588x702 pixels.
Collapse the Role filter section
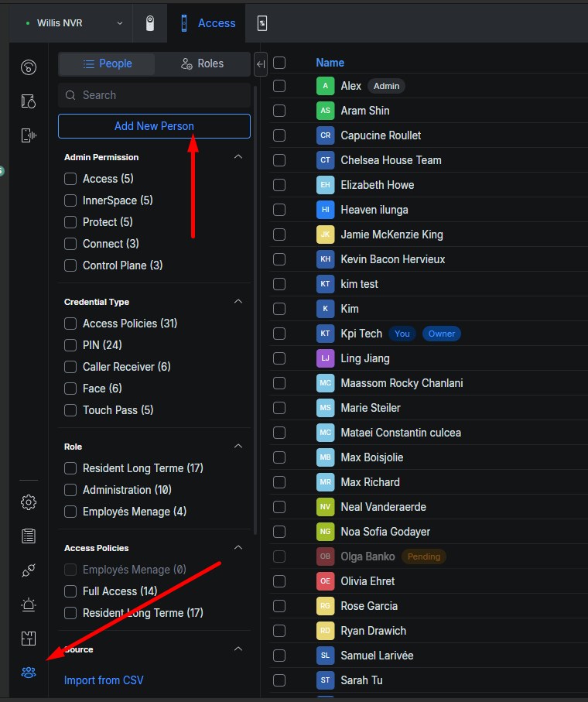[238, 446]
